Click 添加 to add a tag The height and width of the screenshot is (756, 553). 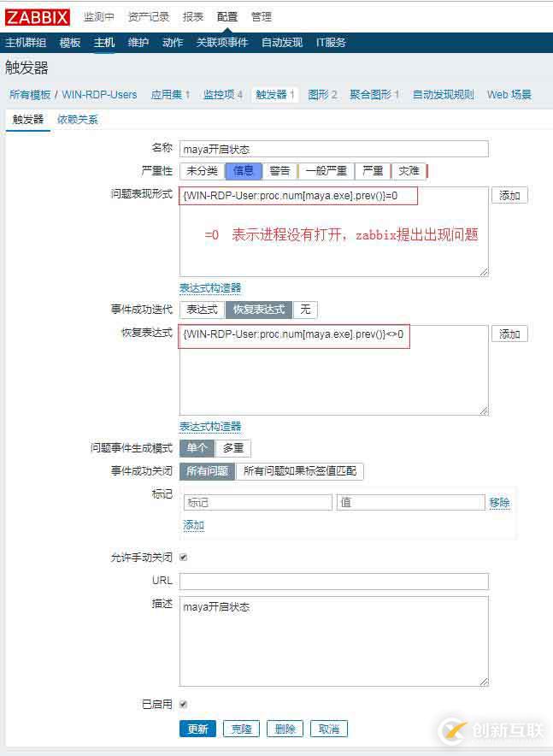point(194,526)
